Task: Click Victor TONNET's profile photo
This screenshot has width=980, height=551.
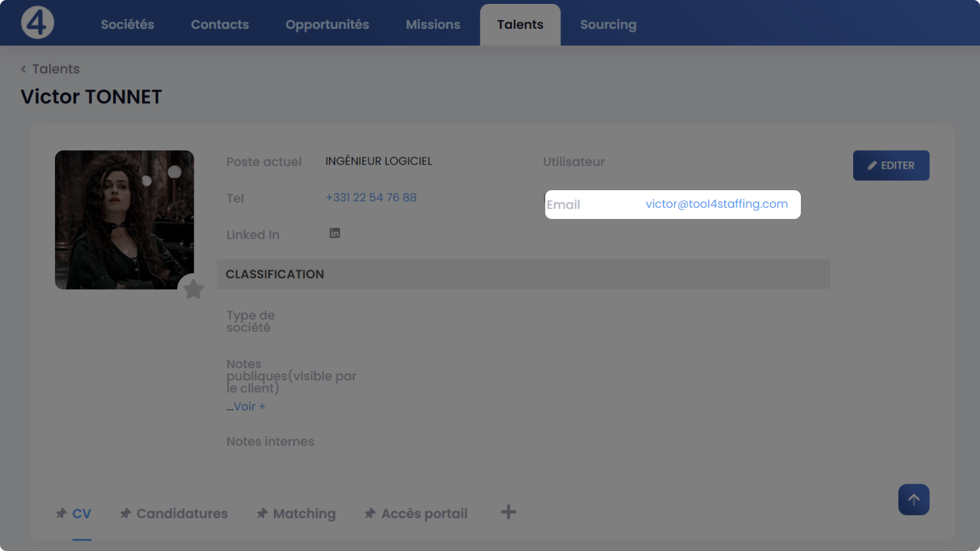Action: point(124,220)
